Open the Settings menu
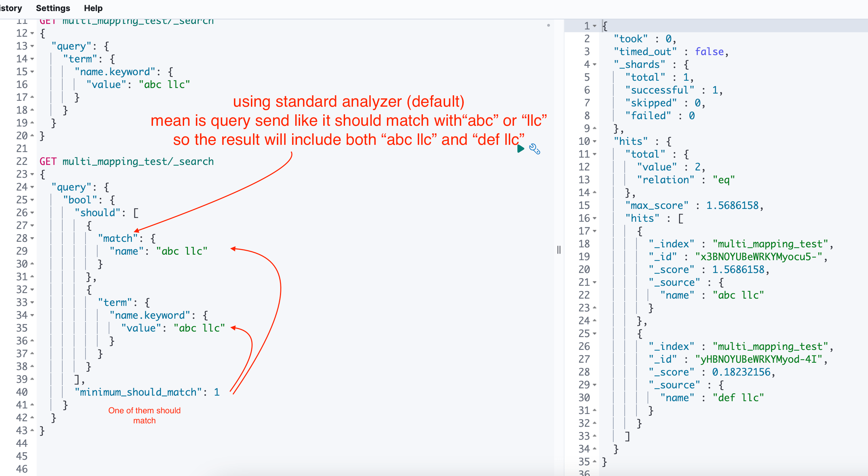 (53, 8)
